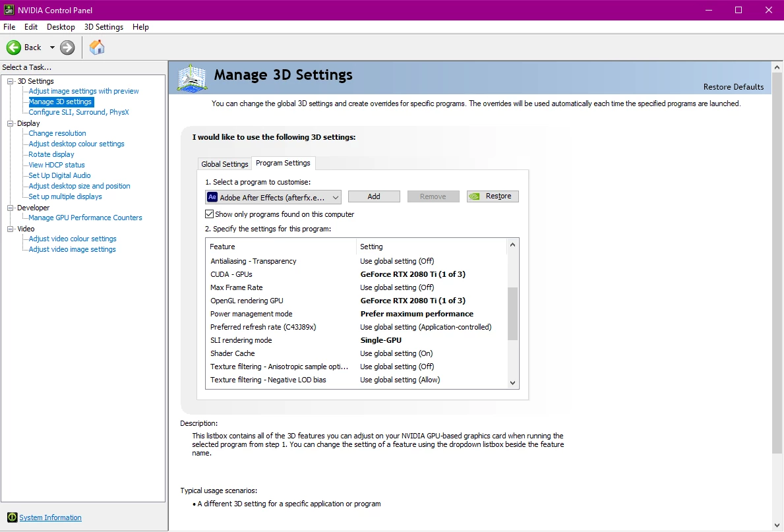Open Set Up Digital Audio
The image size is (784, 532).
pos(59,175)
